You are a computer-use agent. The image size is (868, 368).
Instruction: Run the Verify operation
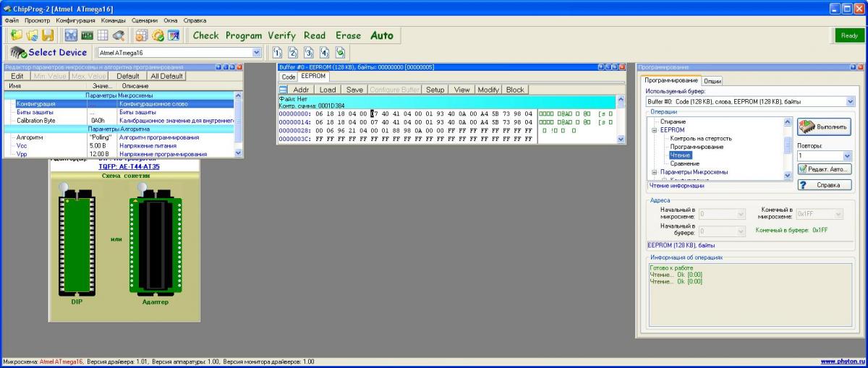point(282,35)
